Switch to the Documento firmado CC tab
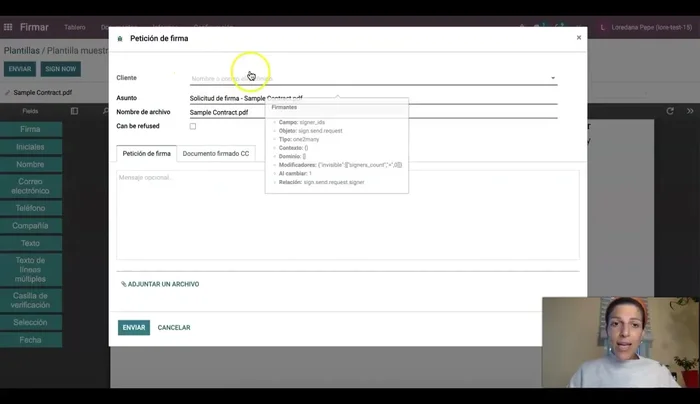Screen dimensions: 700x404 coord(215,154)
